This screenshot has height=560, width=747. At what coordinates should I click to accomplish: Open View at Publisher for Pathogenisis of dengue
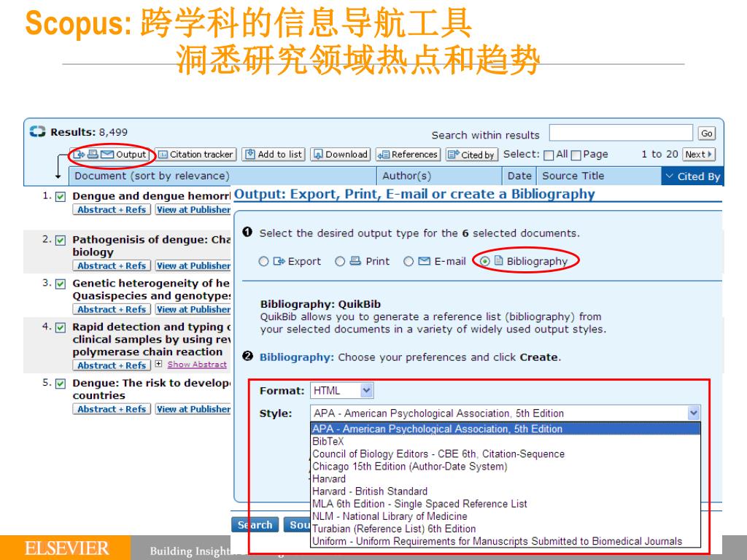[x=193, y=265]
